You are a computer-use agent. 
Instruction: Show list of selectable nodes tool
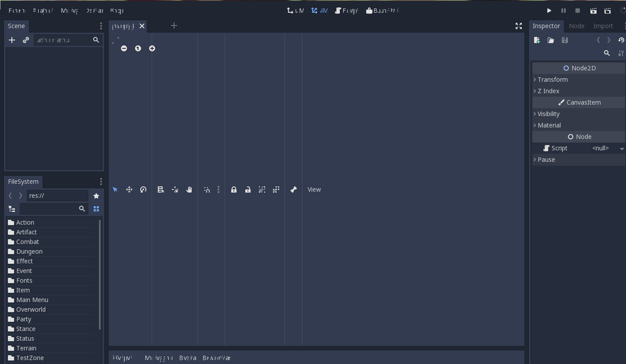pos(161,189)
